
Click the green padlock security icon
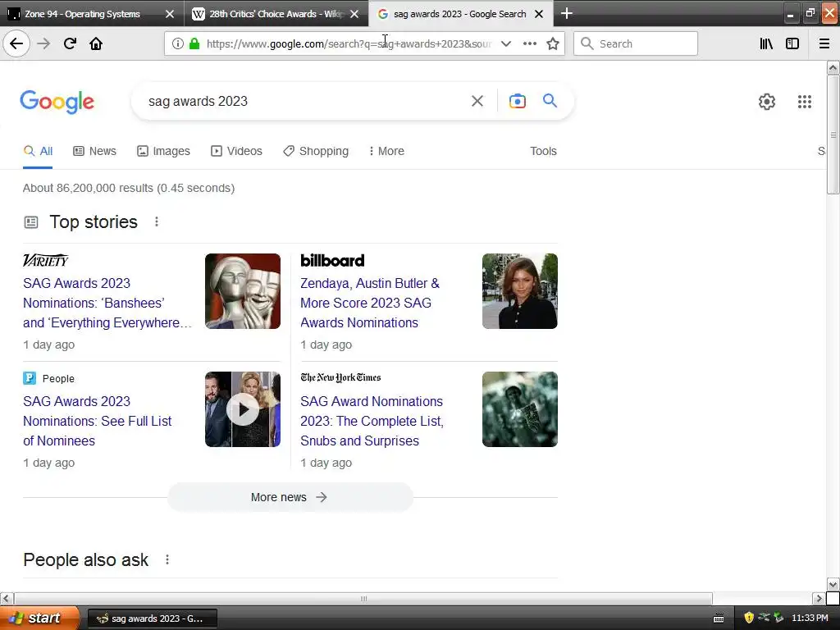(x=194, y=43)
